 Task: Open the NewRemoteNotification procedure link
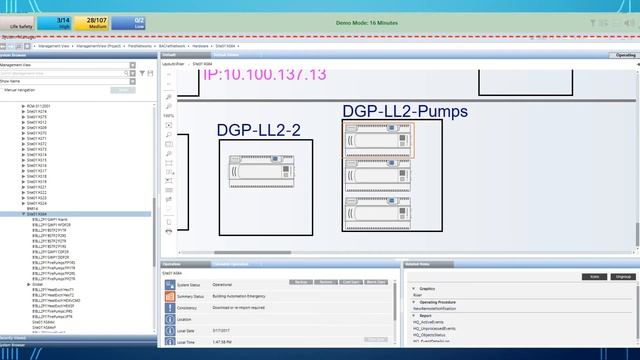coord(434,309)
